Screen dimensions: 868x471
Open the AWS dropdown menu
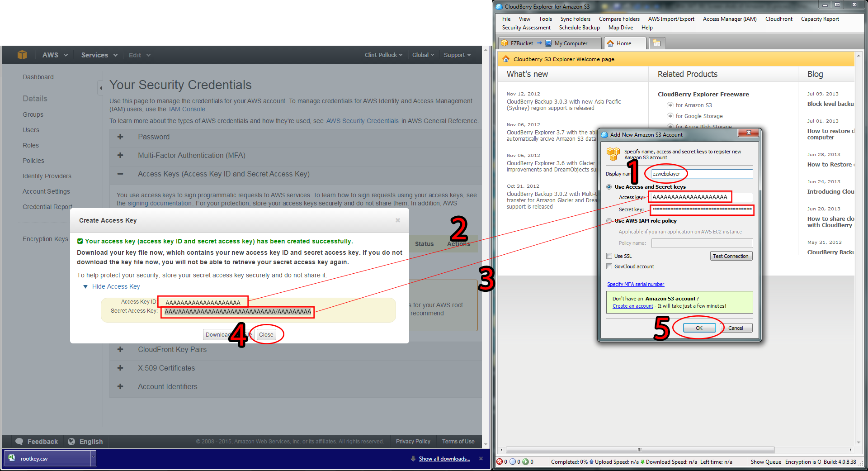click(55, 55)
